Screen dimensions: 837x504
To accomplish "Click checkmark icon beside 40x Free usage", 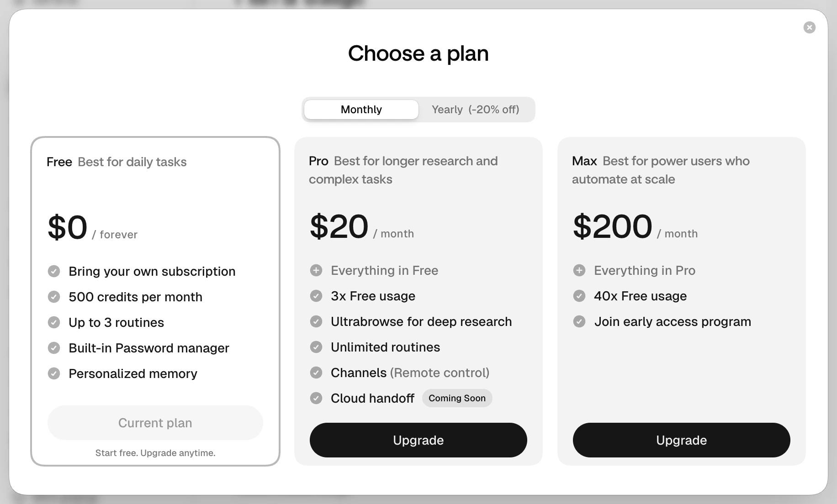I will [579, 296].
